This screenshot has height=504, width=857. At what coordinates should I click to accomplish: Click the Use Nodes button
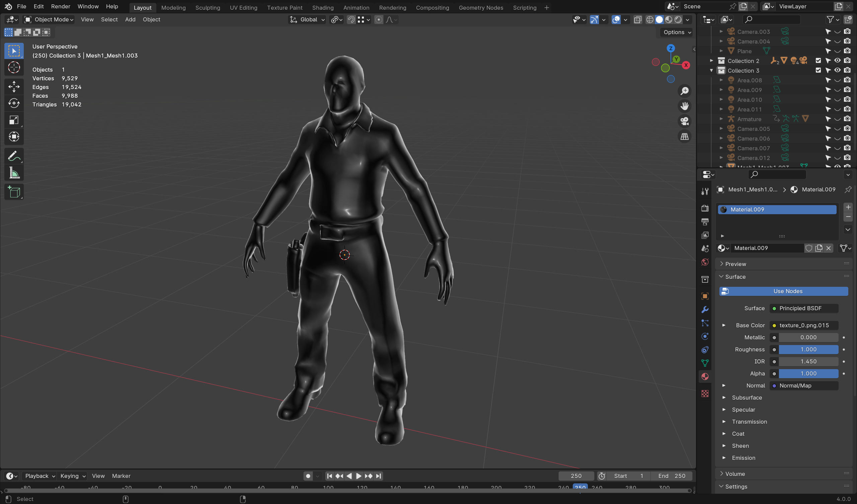[784, 291]
